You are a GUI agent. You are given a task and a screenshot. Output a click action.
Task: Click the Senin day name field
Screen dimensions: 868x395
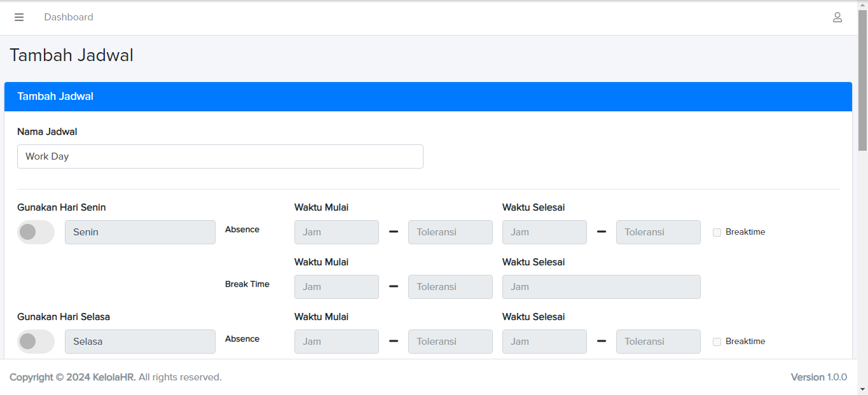coord(140,232)
